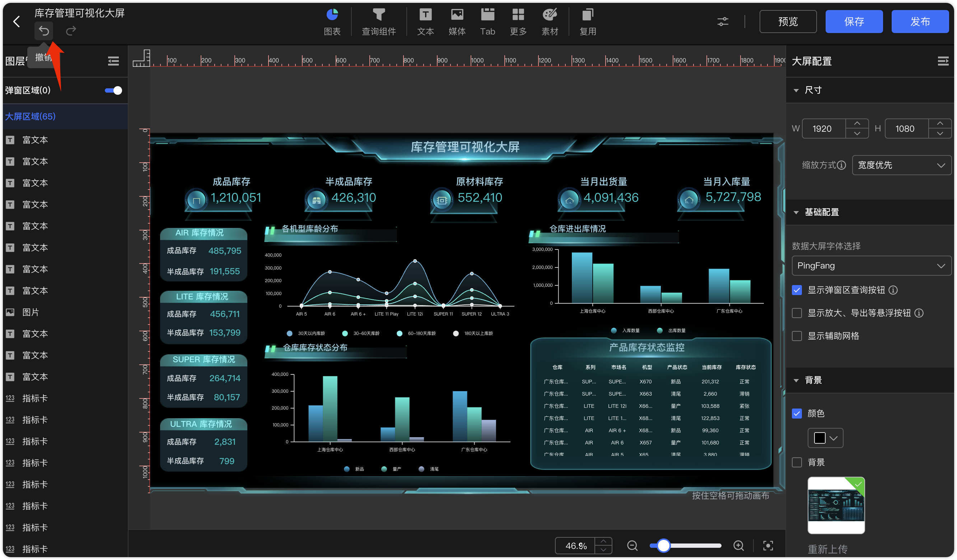Viewport: 957px width, 560px height.
Task: Select the background image thumbnail
Action: click(836, 505)
